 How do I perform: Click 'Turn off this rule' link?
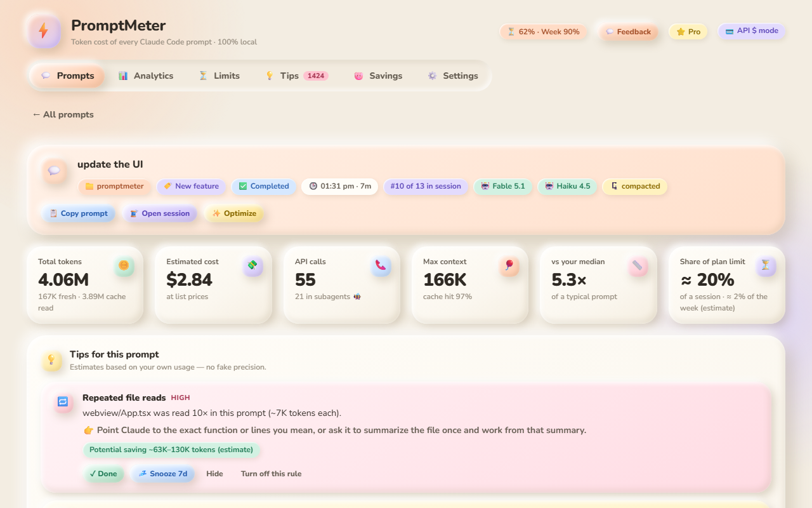[272, 474]
